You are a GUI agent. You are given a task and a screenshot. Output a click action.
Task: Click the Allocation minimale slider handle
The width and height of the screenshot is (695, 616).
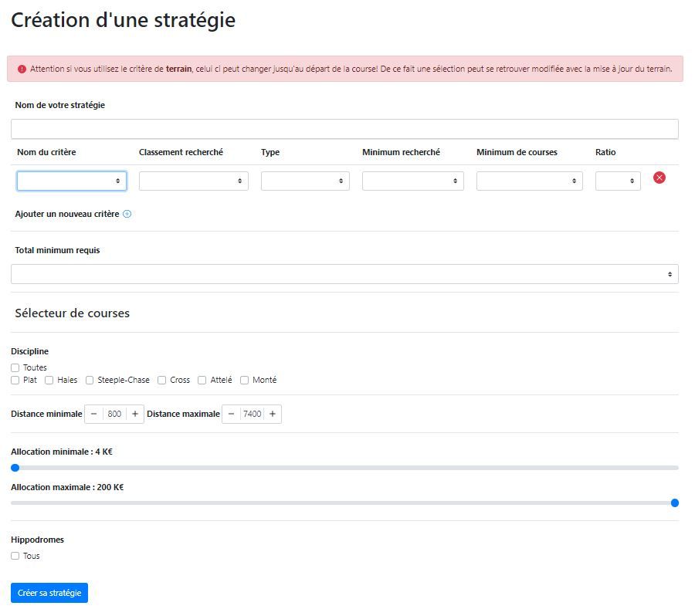coord(15,467)
